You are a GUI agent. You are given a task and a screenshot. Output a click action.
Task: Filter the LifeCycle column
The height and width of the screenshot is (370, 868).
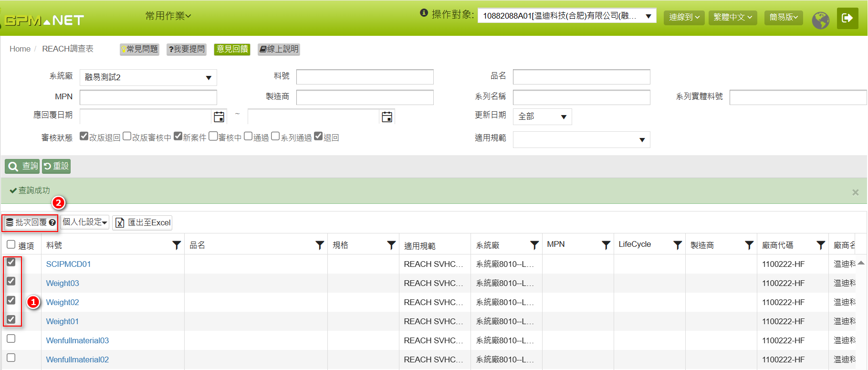pos(678,245)
